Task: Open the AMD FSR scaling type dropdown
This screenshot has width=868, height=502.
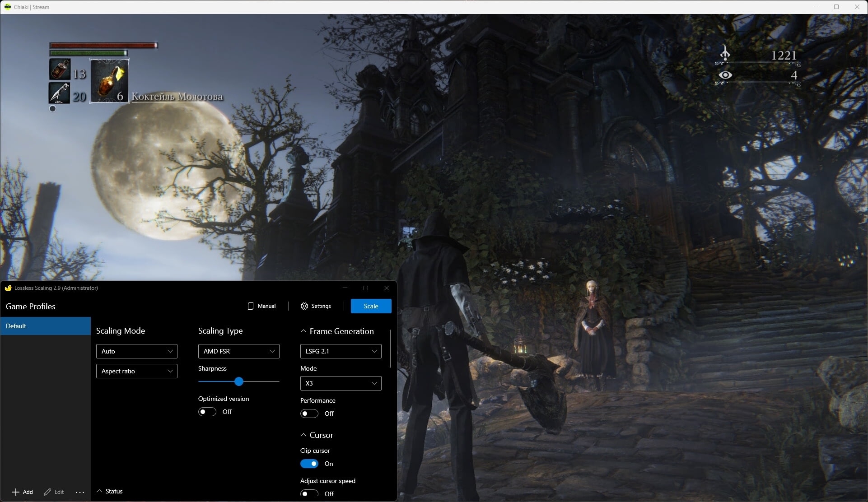Action: click(238, 351)
